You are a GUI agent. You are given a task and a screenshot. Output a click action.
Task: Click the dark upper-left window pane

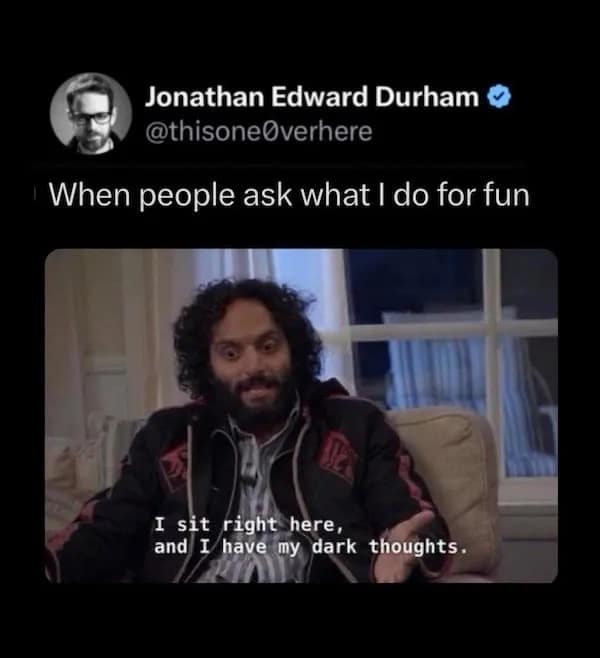415,285
